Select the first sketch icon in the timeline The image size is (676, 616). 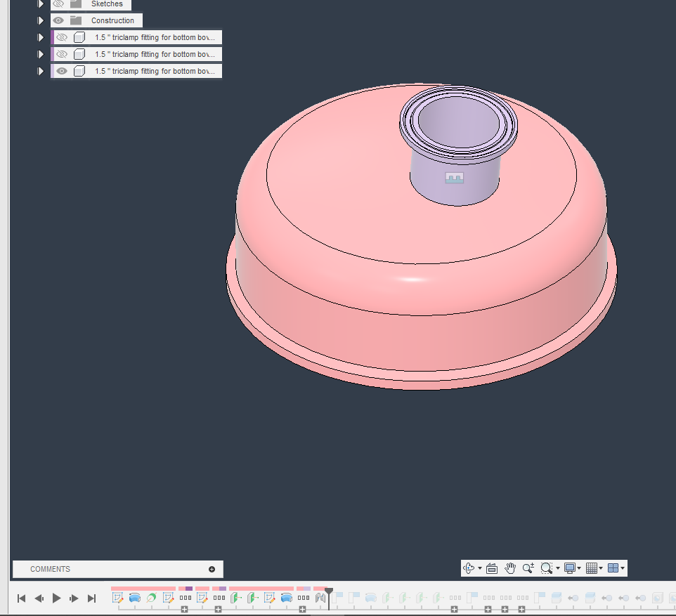pos(119,598)
